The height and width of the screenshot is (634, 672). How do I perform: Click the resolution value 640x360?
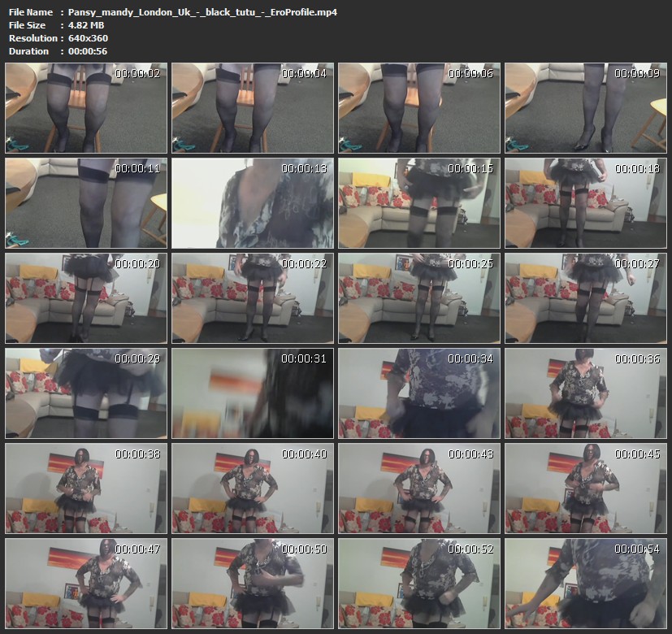[x=88, y=38]
